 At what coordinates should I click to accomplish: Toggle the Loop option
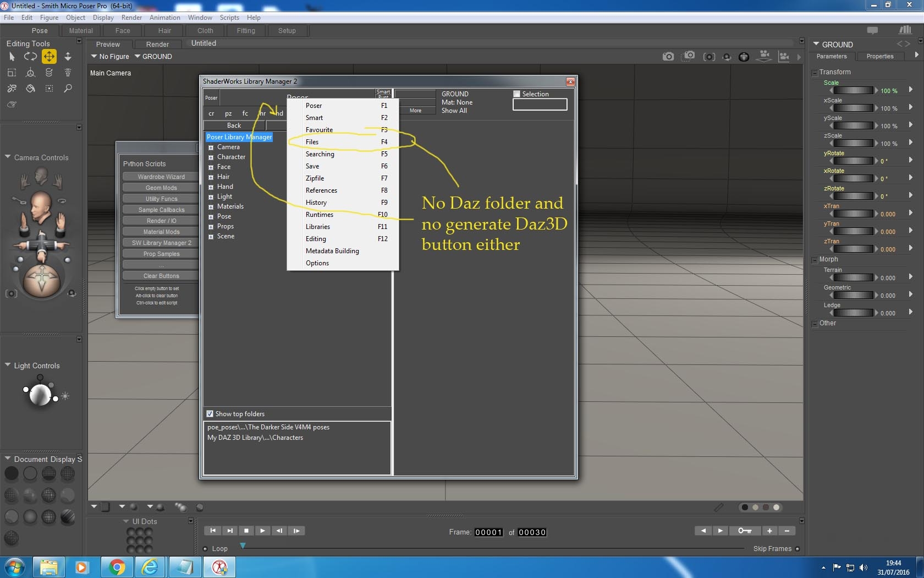pos(205,549)
